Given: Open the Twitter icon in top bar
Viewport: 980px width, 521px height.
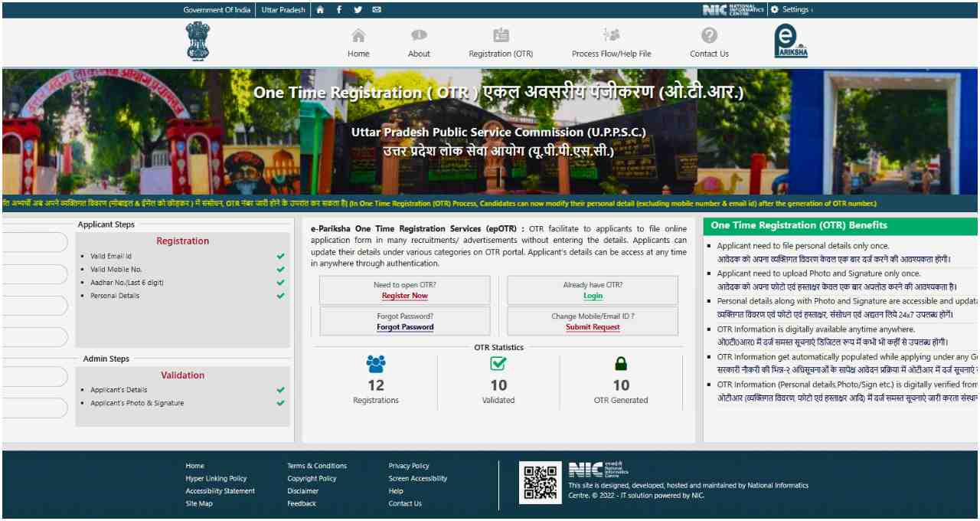Looking at the screenshot, I should point(358,10).
